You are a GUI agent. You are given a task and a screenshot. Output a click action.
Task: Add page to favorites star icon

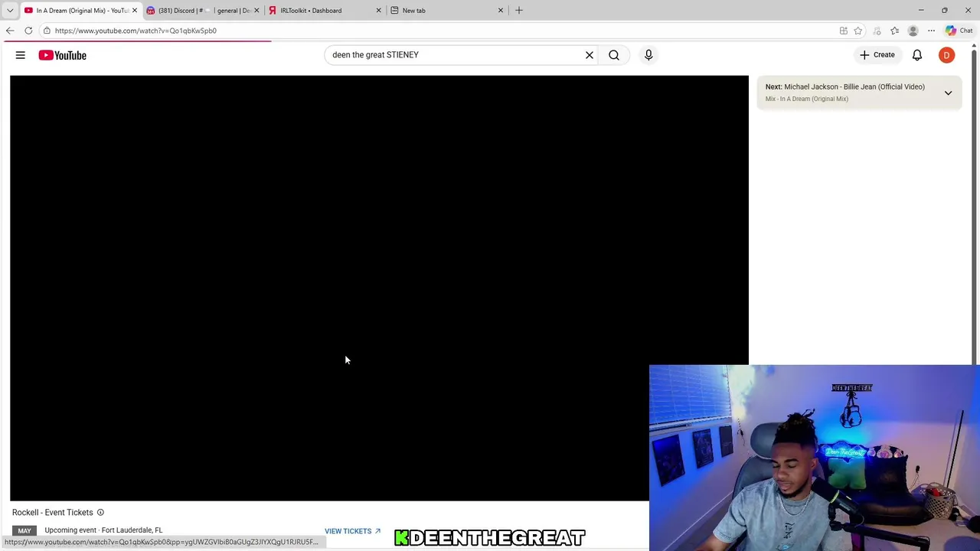858,31
